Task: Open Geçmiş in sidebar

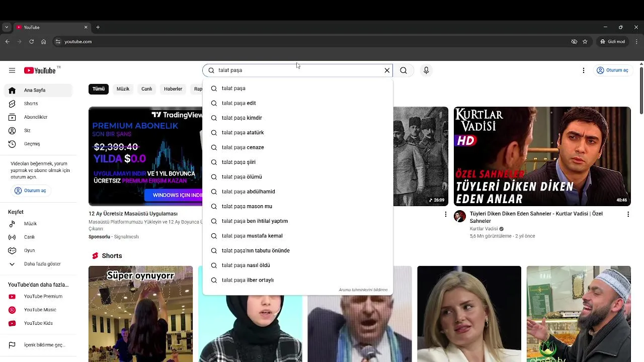Action: [38, 144]
